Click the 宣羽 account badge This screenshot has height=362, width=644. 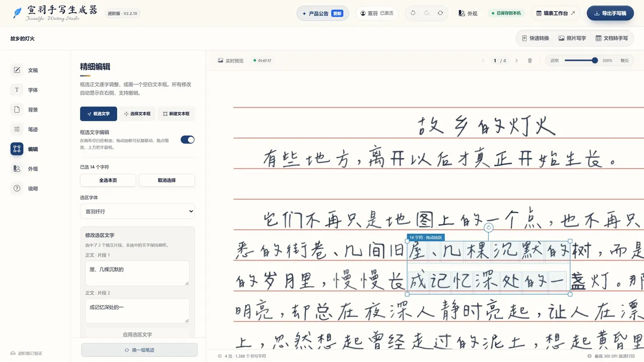click(377, 14)
